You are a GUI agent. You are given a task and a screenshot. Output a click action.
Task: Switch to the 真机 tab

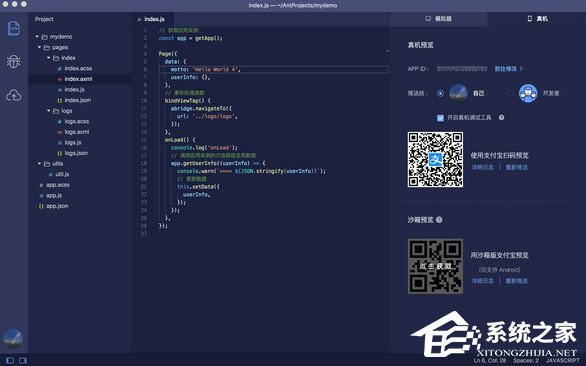(x=537, y=19)
